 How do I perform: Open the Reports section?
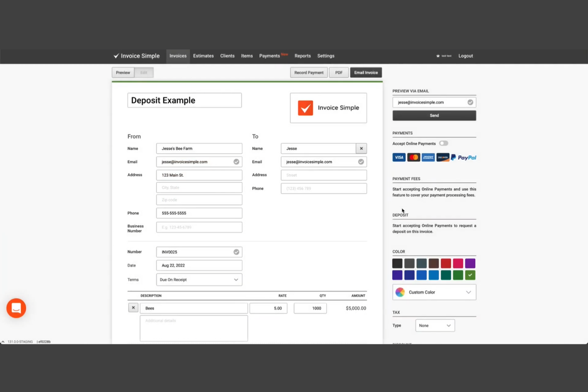[x=302, y=56]
